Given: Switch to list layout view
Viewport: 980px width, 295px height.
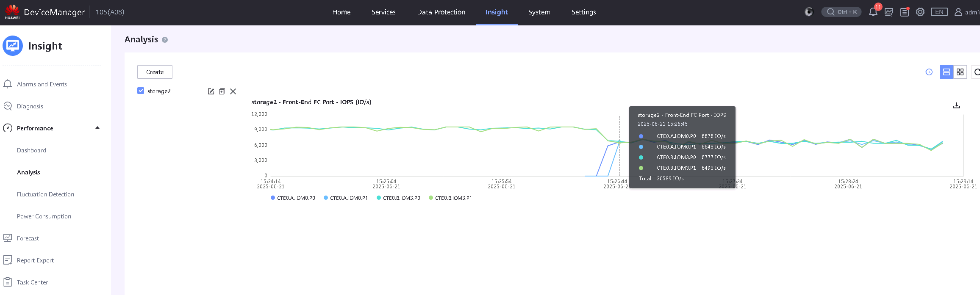Looking at the screenshot, I should 947,72.
